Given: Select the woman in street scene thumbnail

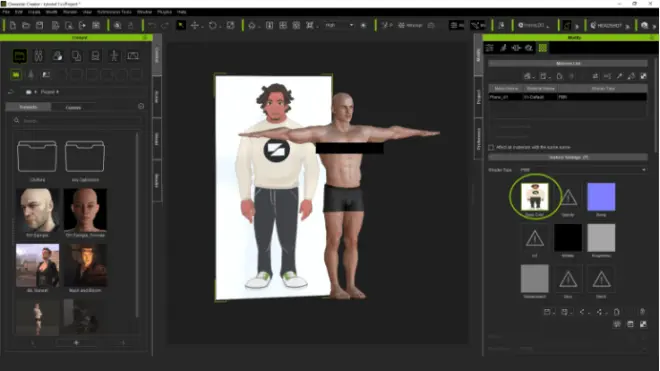Looking at the screenshot, I should pyautogui.click(x=37, y=265).
